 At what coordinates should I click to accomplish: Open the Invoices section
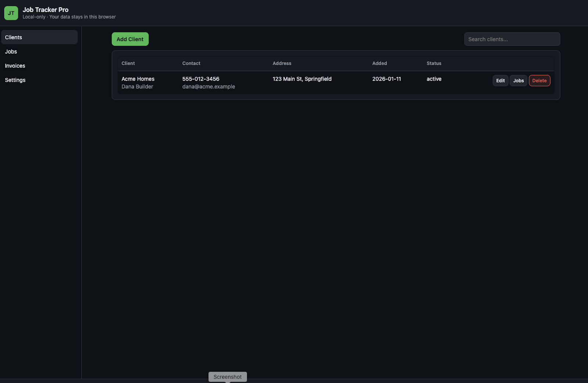[15, 65]
